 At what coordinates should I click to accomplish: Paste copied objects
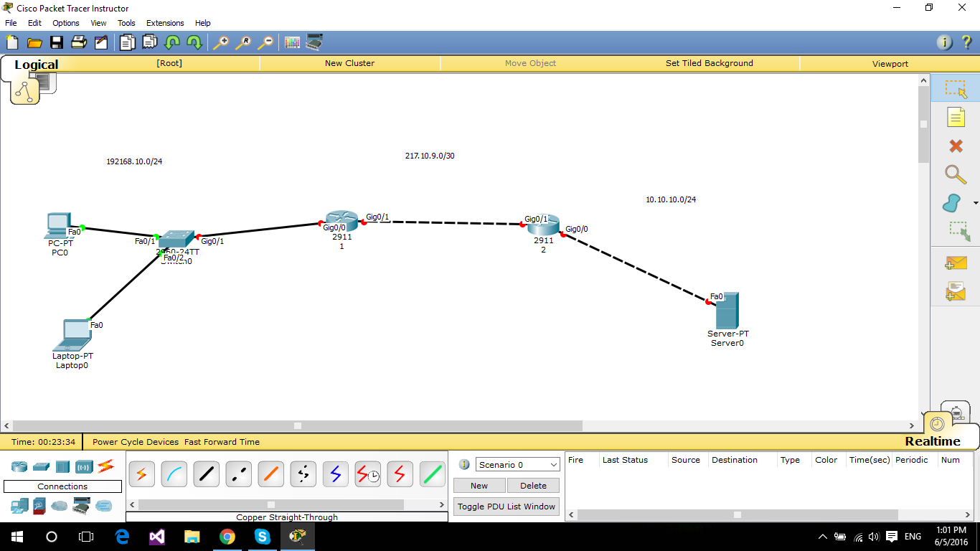point(149,42)
